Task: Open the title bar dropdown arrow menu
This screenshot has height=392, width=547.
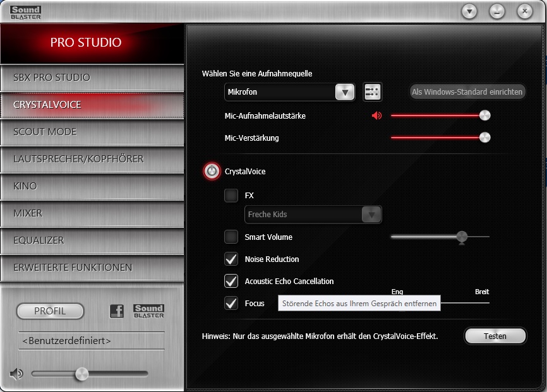Action: coord(469,11)
